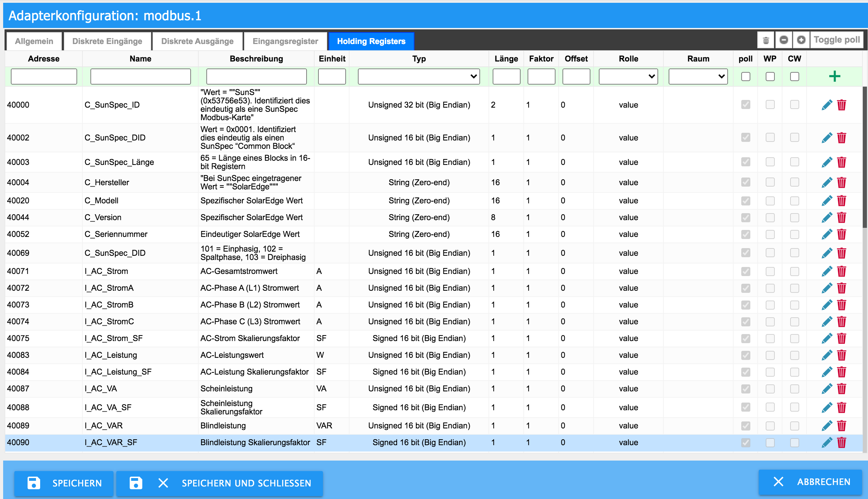Image resolution: width=868 pixels, height=499 pixels.
Task: Select the Holding Registers tab
Action: point(371,41)
